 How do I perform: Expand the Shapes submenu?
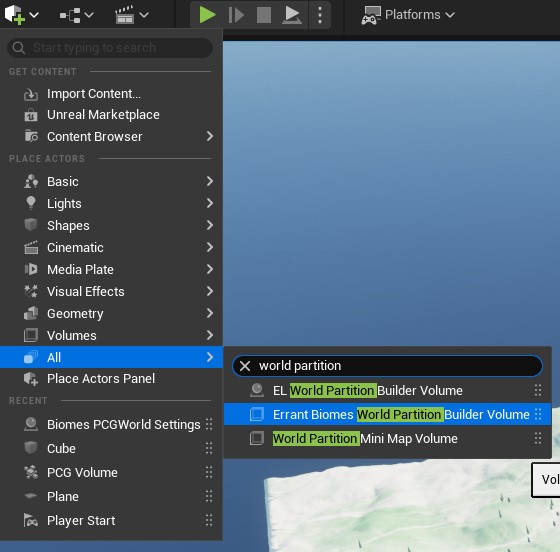111,225
